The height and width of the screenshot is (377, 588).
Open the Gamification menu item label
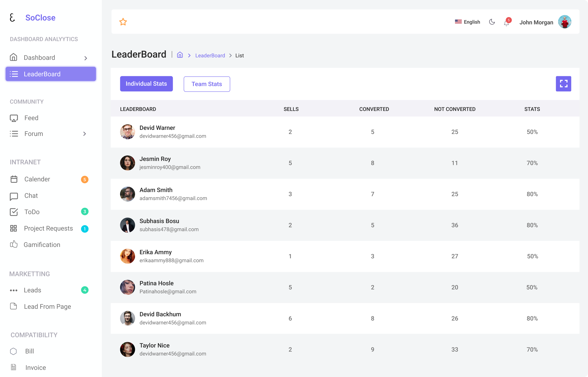point(42,245)
